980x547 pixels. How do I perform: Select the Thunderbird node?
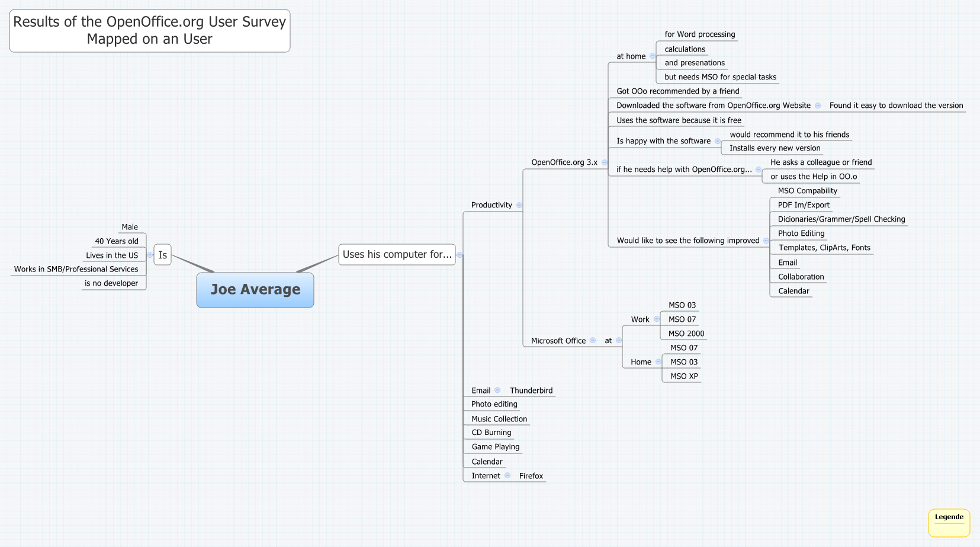(x=531, y=391)
